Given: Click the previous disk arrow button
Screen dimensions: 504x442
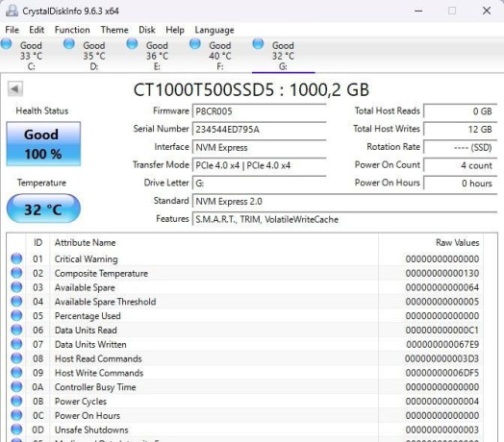Looking at the screenshot, I should [15, 88].
